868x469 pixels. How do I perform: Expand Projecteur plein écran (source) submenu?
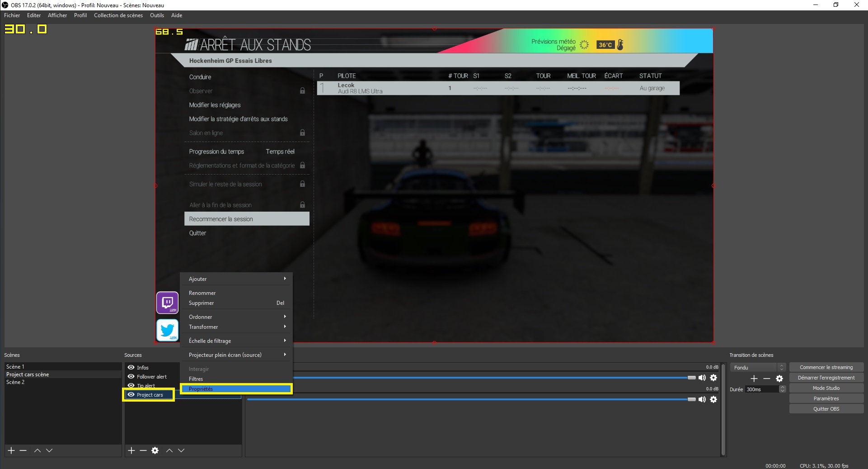click(236, 355)
